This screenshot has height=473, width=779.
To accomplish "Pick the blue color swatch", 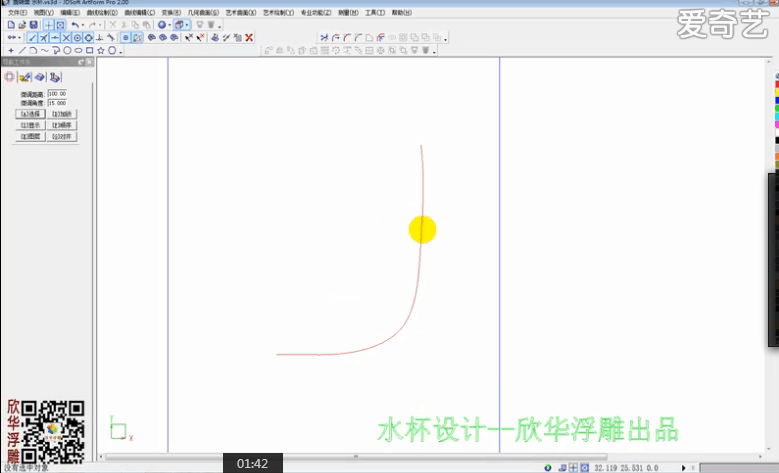I will click(777, 100).
